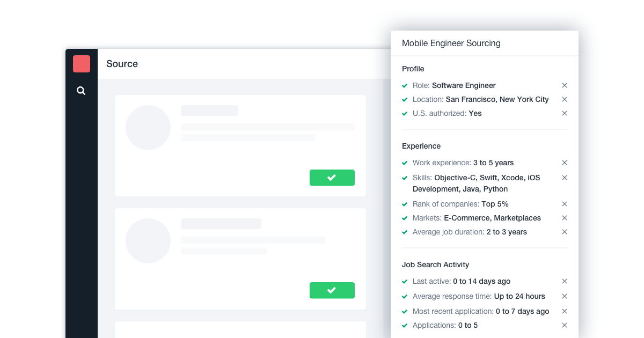Screen dimensions: 644x338
Task: Toggle the checkmark beside Last active
Action: click(x=405, y=282)
